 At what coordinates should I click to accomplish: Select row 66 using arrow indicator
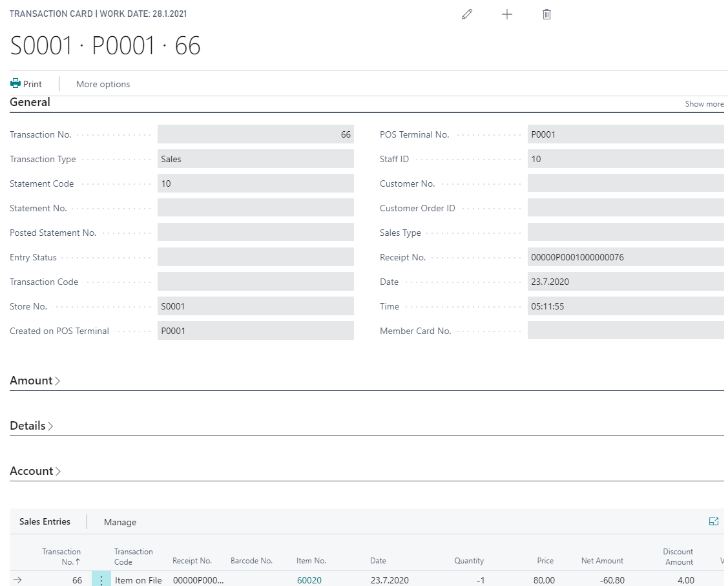point(17,580)
